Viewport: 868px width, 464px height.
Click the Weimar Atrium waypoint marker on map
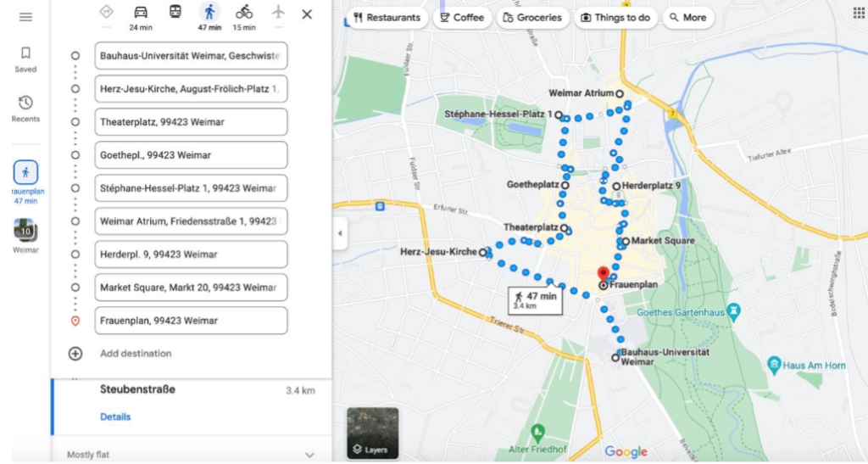(x=620, y=94)
